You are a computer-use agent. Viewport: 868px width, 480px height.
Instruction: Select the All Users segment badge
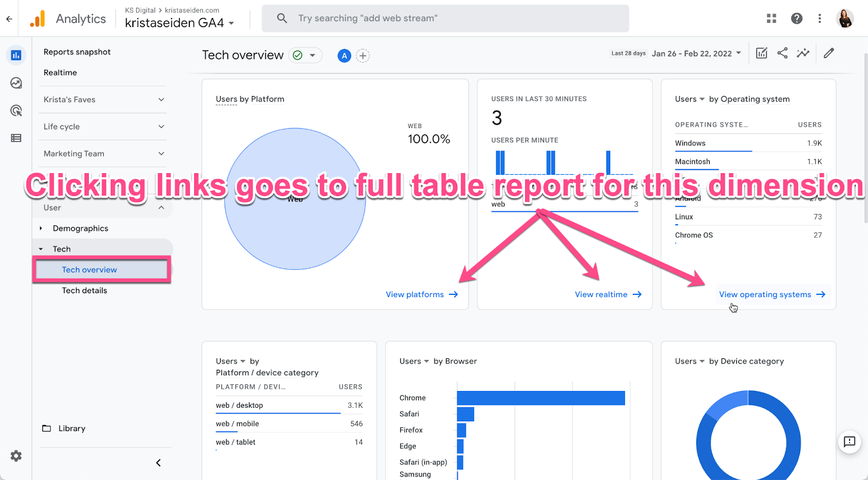(344, 55)
